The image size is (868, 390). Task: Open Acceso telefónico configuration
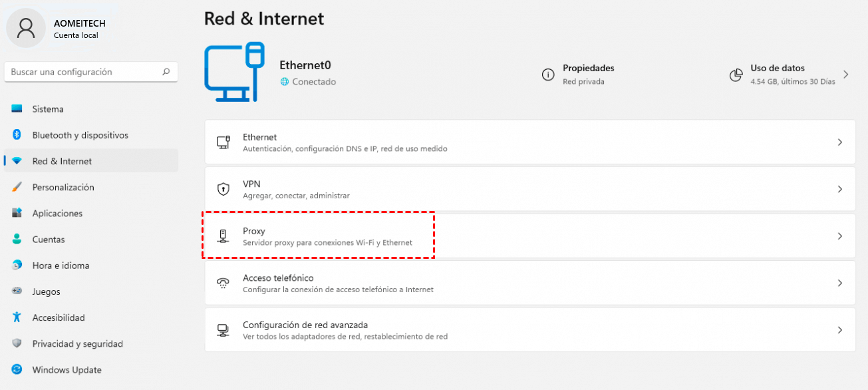[x=530, y=282]
